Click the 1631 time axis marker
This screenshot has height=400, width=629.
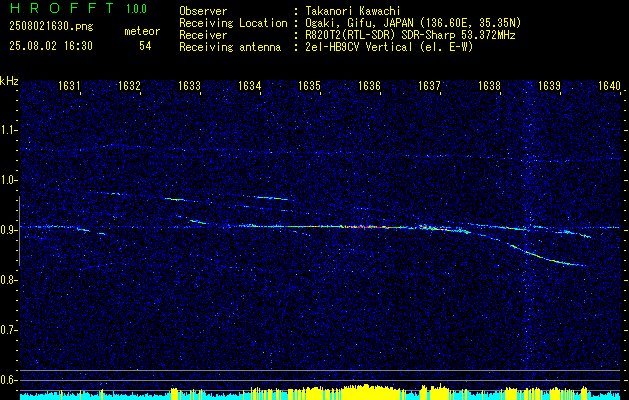pyautogui.click(x=69, y=85)
